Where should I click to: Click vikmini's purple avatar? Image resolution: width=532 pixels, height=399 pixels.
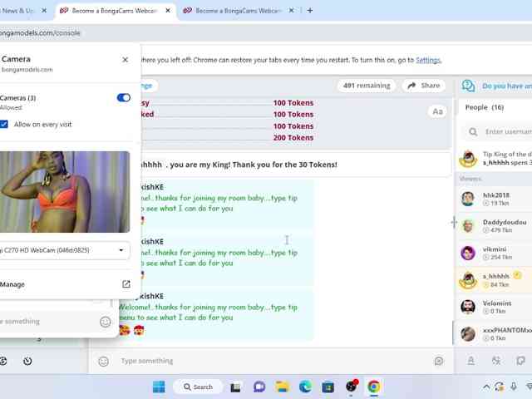468,253
